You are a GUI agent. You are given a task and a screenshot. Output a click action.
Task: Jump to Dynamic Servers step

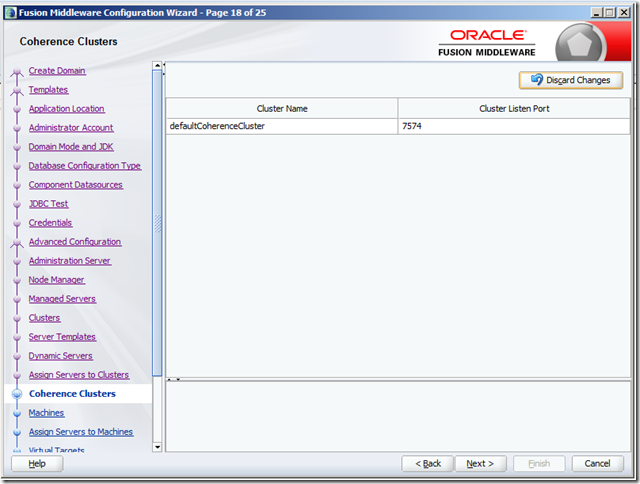pyautogui.click(x=60, y=356)
